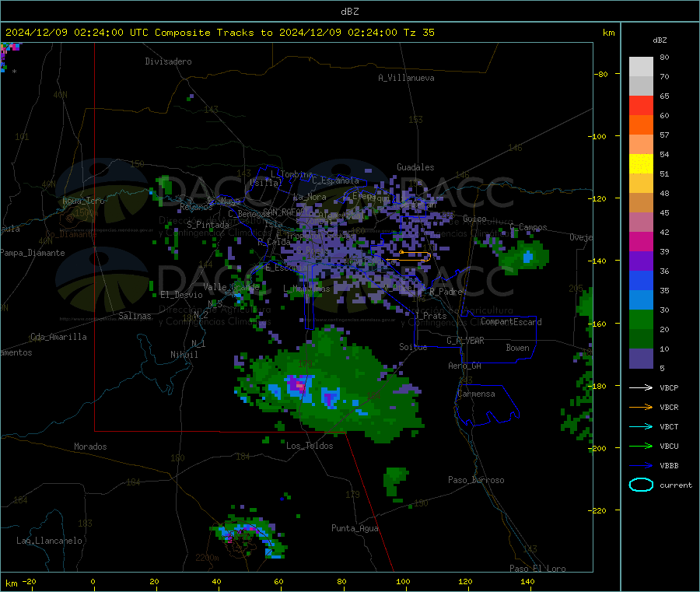The width and height of the screenshot is (700, 592).
Task: Click the blue VBBB arrow in legend
Action: (x=641, y=466)
